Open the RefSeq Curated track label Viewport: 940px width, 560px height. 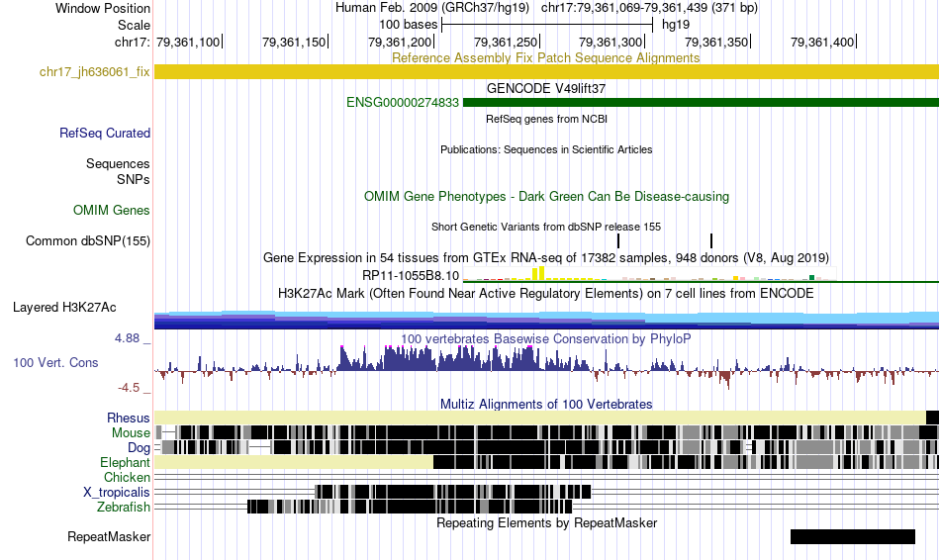click(105, 134)
